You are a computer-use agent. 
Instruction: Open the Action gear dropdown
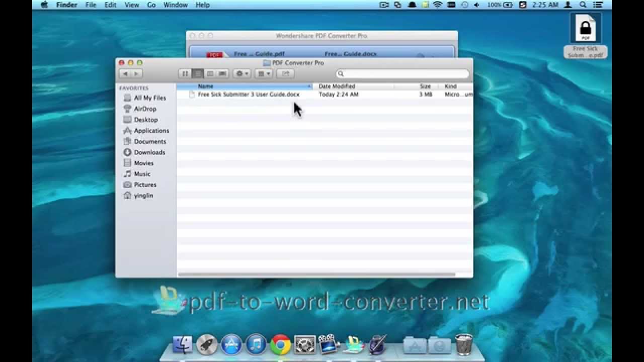[242, 74]
